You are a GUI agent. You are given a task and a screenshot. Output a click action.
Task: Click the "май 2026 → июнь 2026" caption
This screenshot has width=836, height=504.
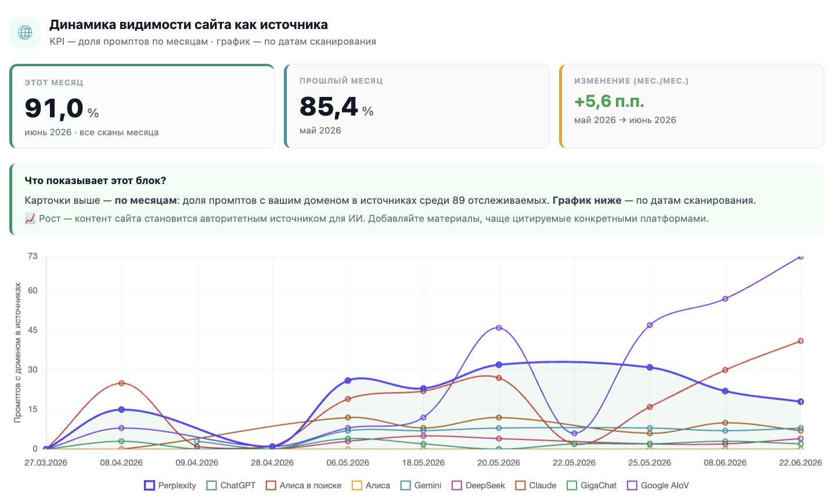[x=625, y=120]
